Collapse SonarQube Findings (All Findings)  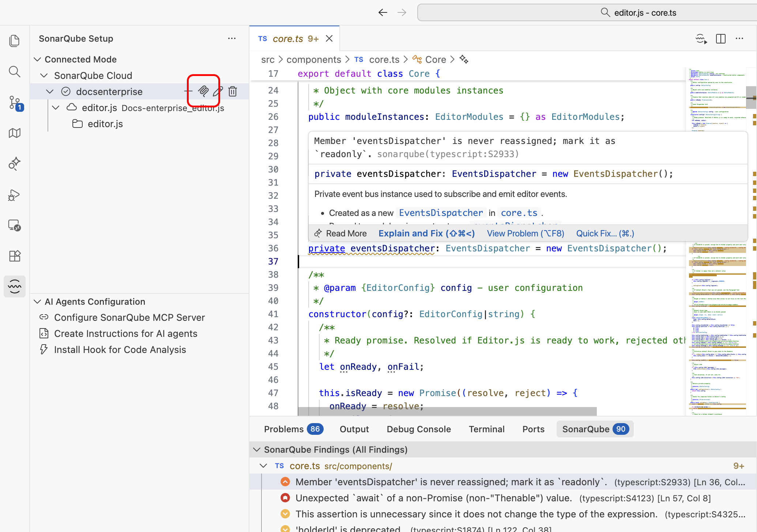point(256,449)
